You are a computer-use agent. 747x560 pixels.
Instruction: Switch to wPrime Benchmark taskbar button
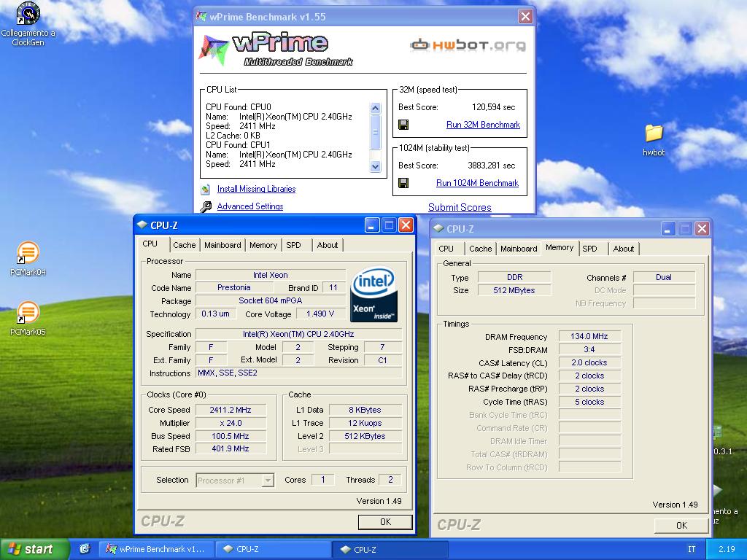pos(156,549)
